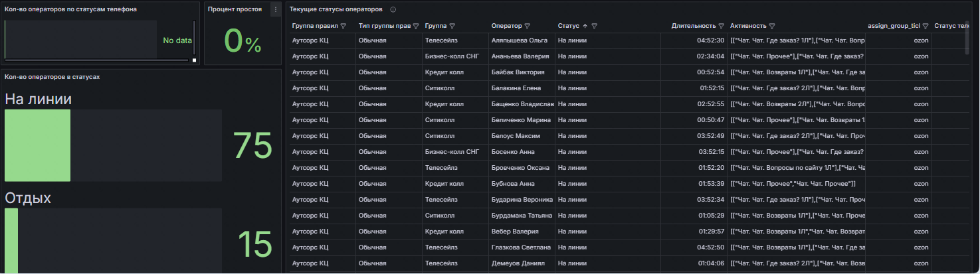Click the Кол-во операторов в статусах title

[52, 77]
